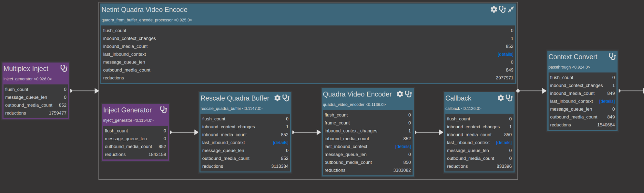Click reductions value 1843158 in Inject Generator
644x193 pixels.
click(x=157, y=155)
